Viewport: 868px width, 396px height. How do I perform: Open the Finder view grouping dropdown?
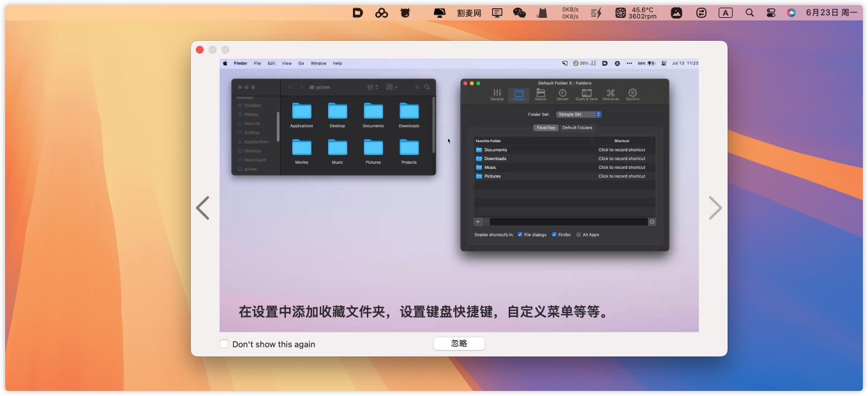click(x=392, y=87)
